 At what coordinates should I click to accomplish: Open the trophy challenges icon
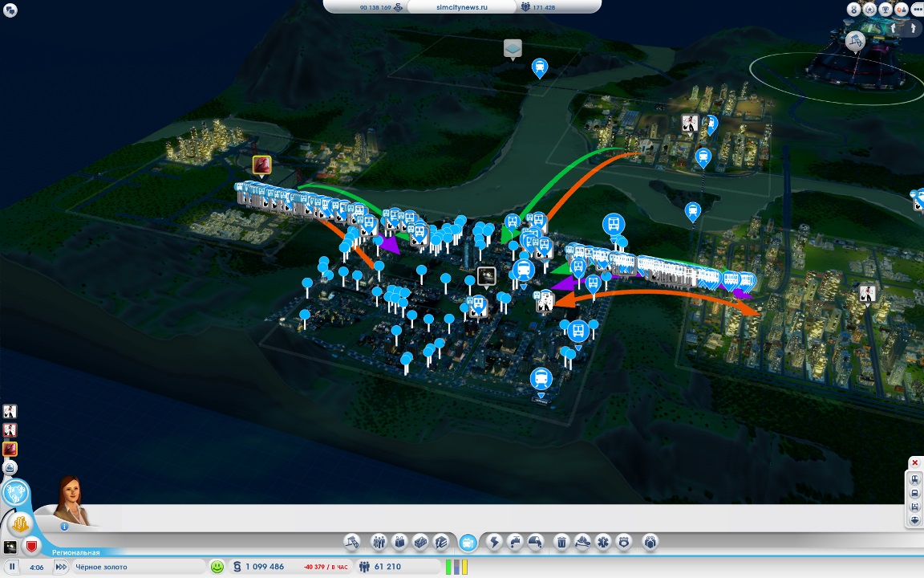[x=885, y=10]
